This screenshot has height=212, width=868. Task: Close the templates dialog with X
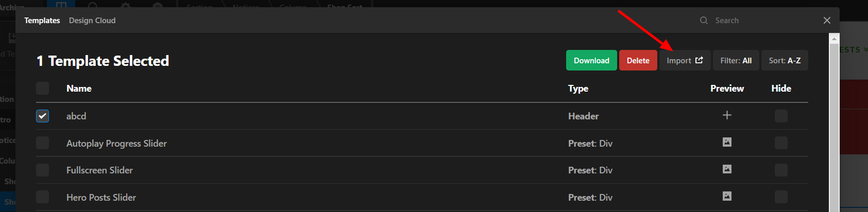(x=827, y=21)
